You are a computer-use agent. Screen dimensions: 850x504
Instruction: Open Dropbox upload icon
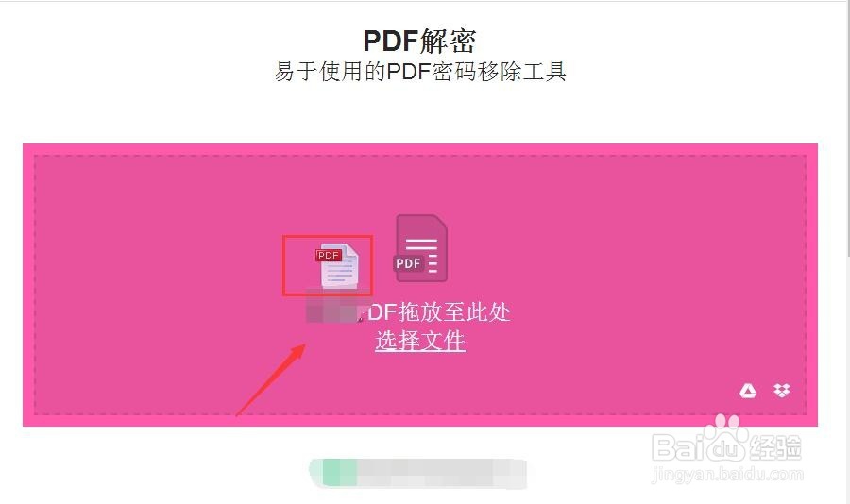coord(782,390)
